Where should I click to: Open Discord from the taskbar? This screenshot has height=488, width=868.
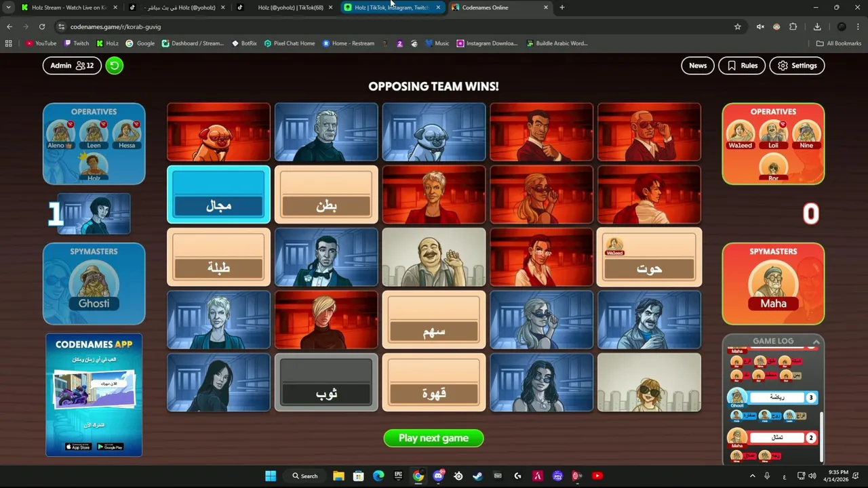pyautogui.click(x=438, y=476)
